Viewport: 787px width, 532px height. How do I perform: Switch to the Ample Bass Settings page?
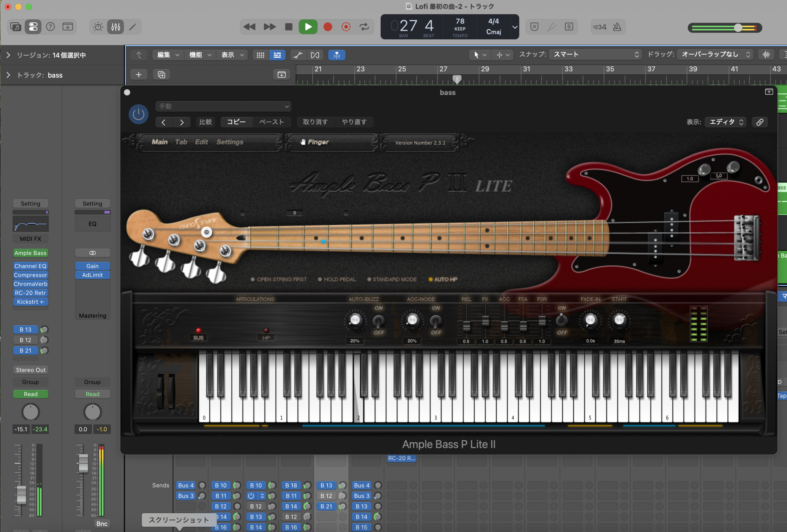coord(230,142)
